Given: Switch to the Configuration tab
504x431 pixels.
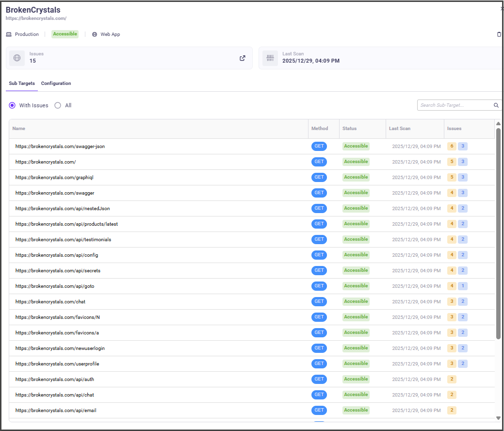Looking at the screenshot, I should point(56,83).
